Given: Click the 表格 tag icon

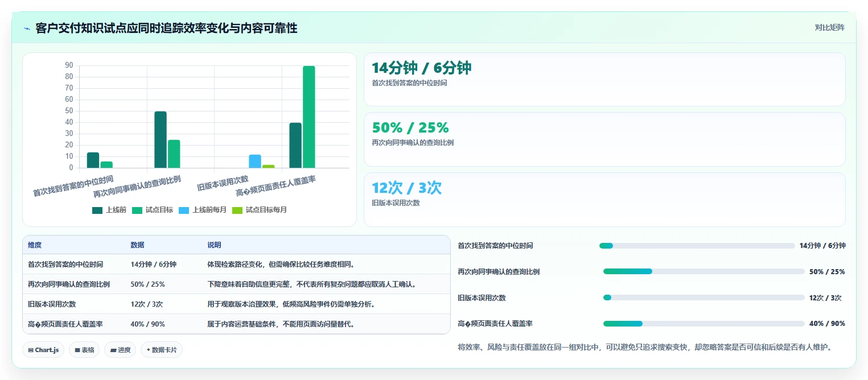Looking at the screenshot, I should tap(77, 350).
